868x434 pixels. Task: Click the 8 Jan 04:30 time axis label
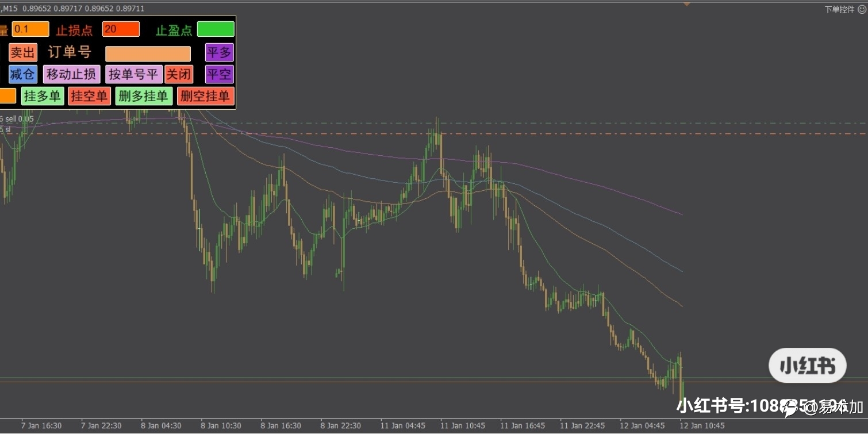tap(161, 426)
